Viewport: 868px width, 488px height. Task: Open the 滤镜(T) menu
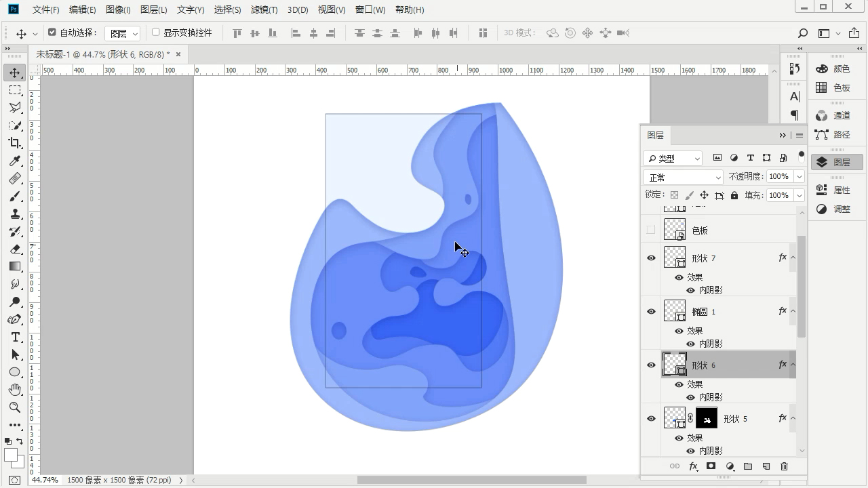click(x=264, y=10)
